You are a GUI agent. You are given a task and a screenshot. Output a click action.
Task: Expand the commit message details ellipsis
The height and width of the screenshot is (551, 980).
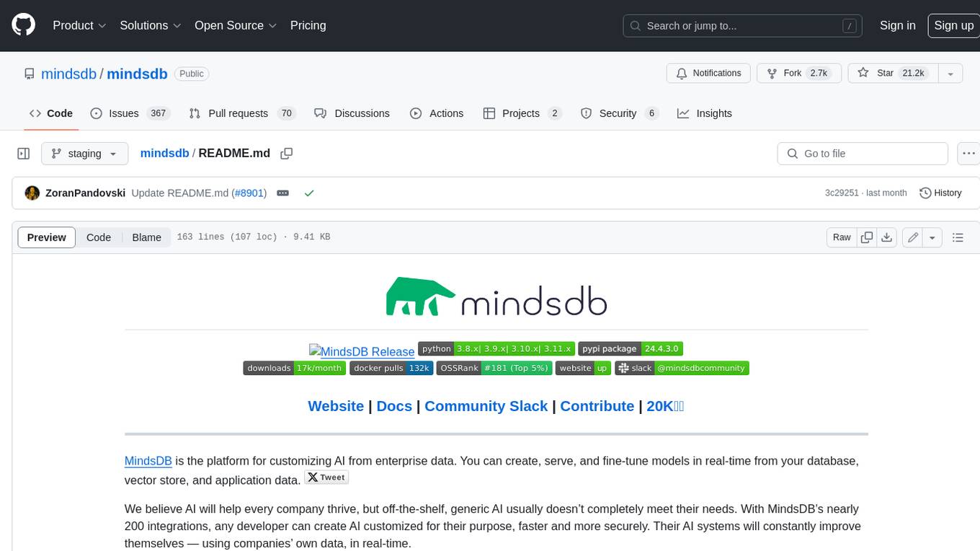coord(283,193)
